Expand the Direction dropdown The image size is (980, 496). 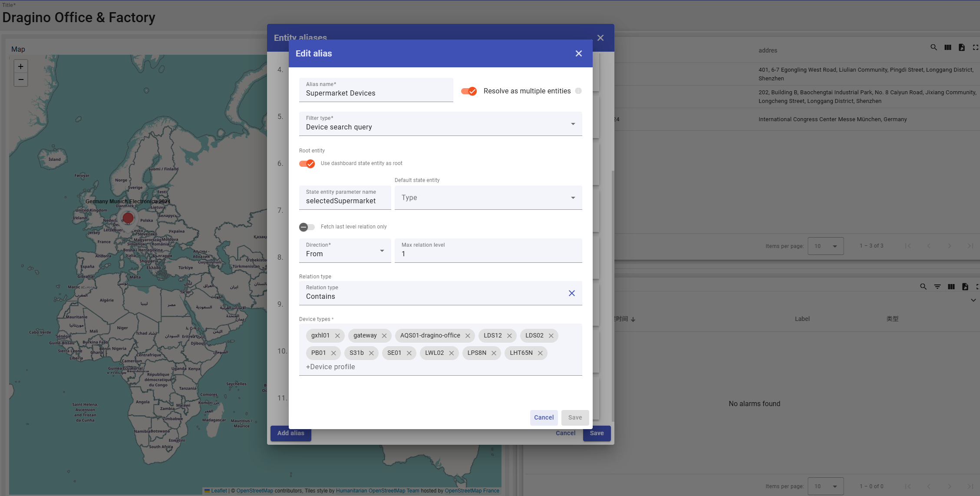tap(345, 251)
